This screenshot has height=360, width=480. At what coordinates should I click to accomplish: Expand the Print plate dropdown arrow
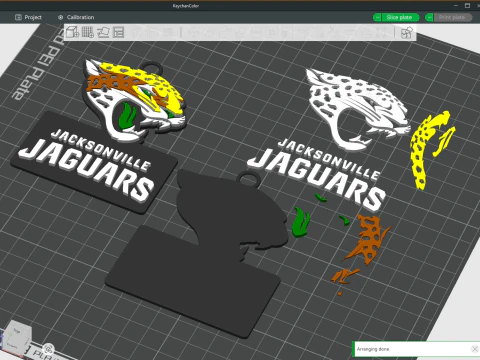[x=429, y=17]
